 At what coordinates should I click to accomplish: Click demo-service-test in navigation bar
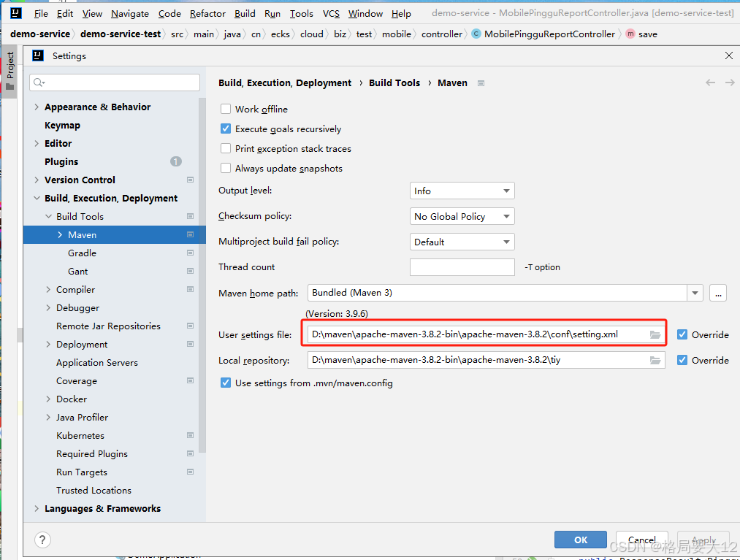pyautogui.click(x=121, y=34)
